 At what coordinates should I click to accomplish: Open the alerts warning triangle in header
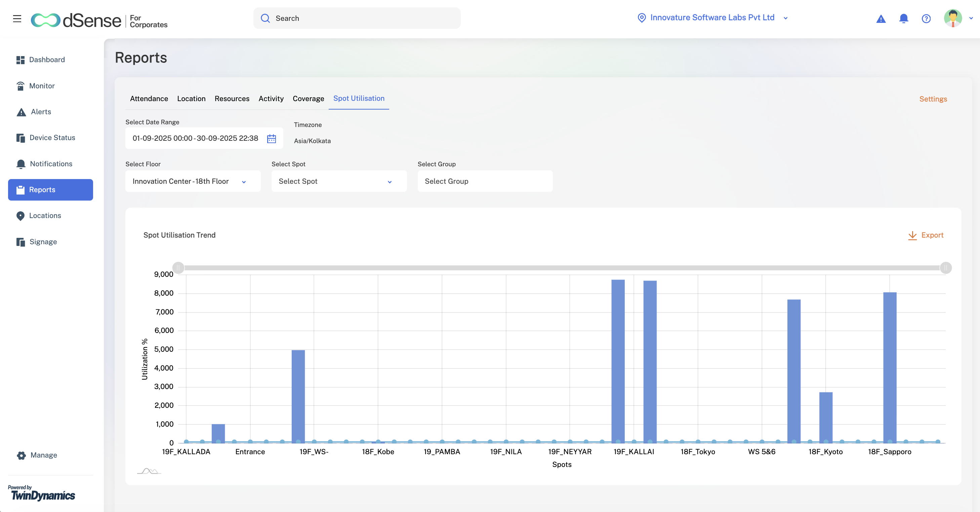coord(881,18)
